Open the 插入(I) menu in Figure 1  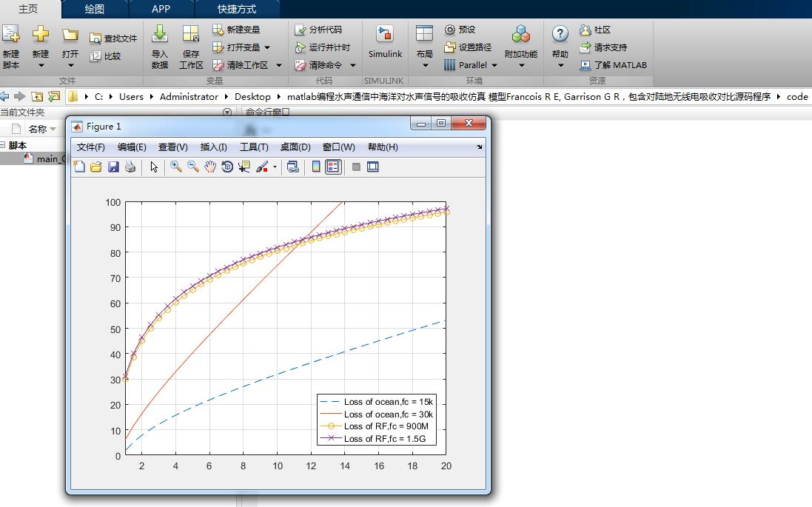coord(213,147)
